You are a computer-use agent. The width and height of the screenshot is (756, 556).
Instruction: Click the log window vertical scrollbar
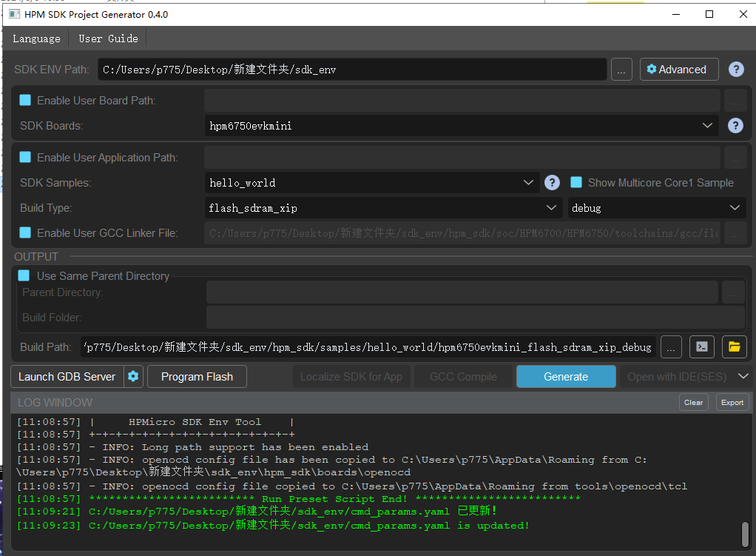[x=745, y=533]
